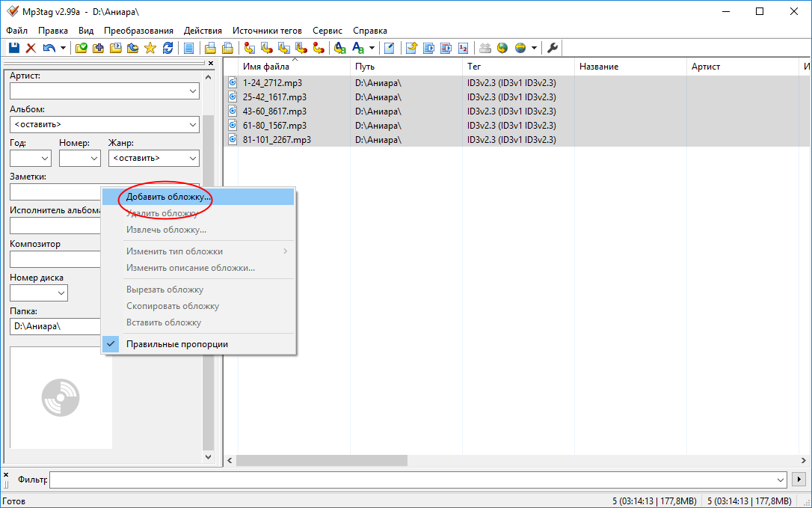Sort by Путь column header

(x=406, y=67)
